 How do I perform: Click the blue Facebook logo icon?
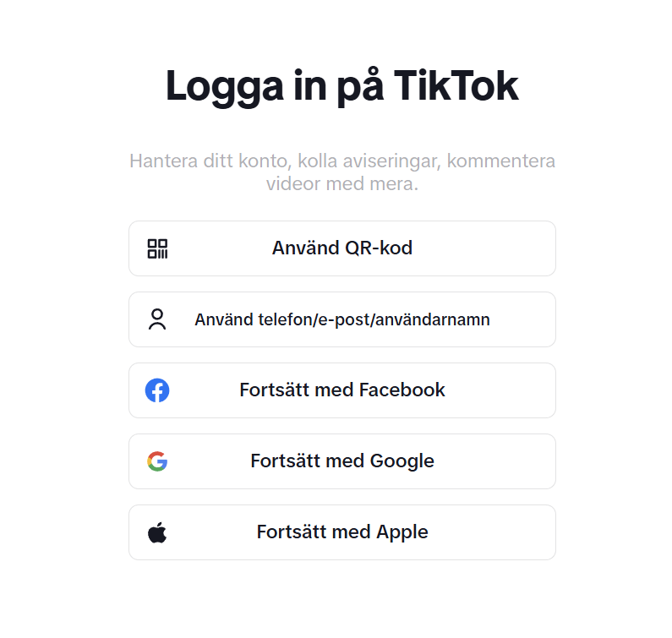coord(157,390)
